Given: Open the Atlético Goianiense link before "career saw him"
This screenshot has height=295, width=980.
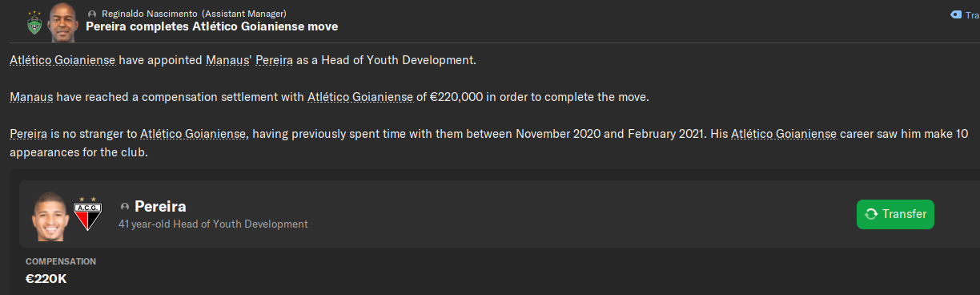Looking at the screenshot, I should (784, 134).
